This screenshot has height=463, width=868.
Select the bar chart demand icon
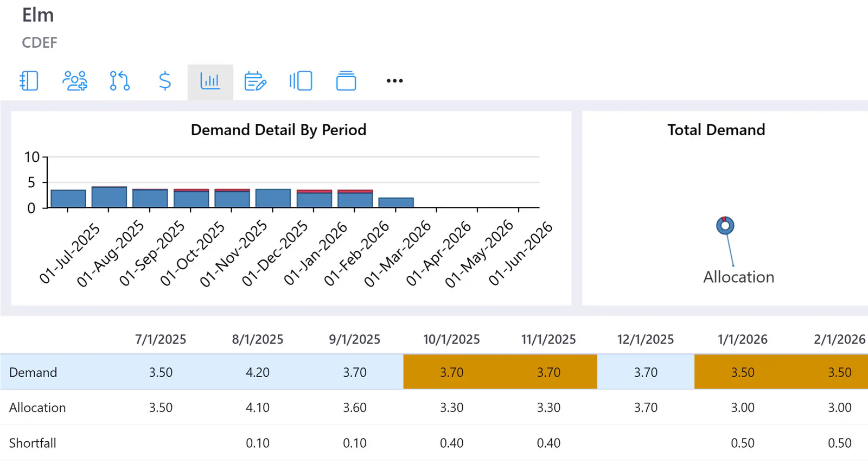pos(210,81)
